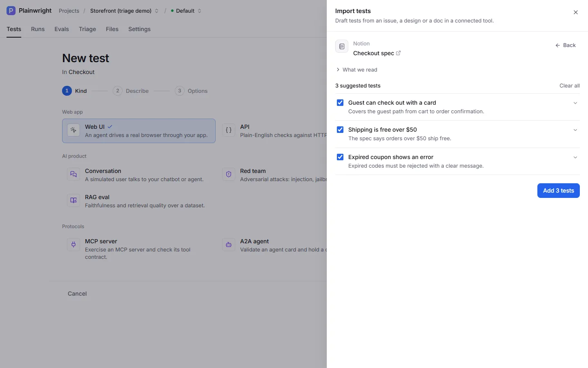Open the Default environment dropdown
The height and width of the screenshot is (368, 588).
[x=186, y=11]
